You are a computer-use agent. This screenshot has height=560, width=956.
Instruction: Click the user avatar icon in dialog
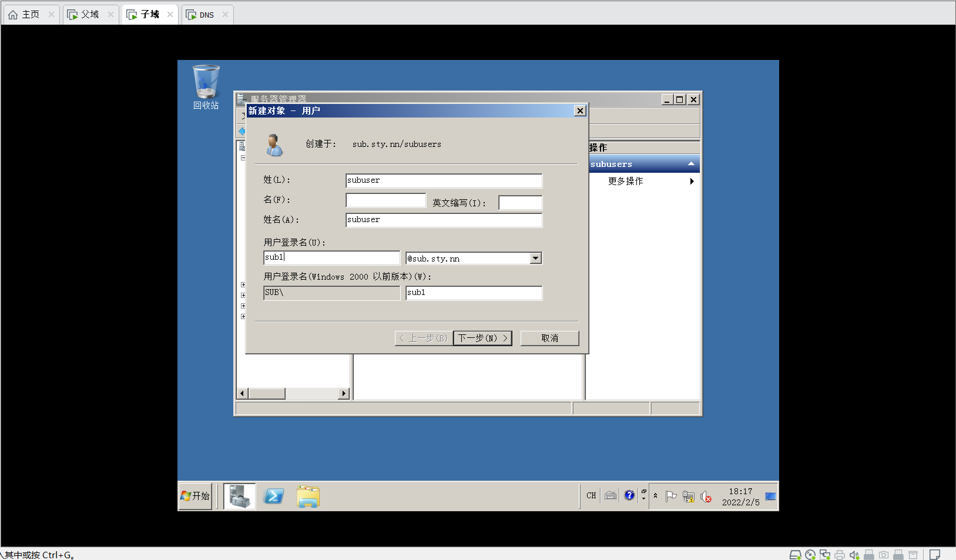[x=274, y=145]
